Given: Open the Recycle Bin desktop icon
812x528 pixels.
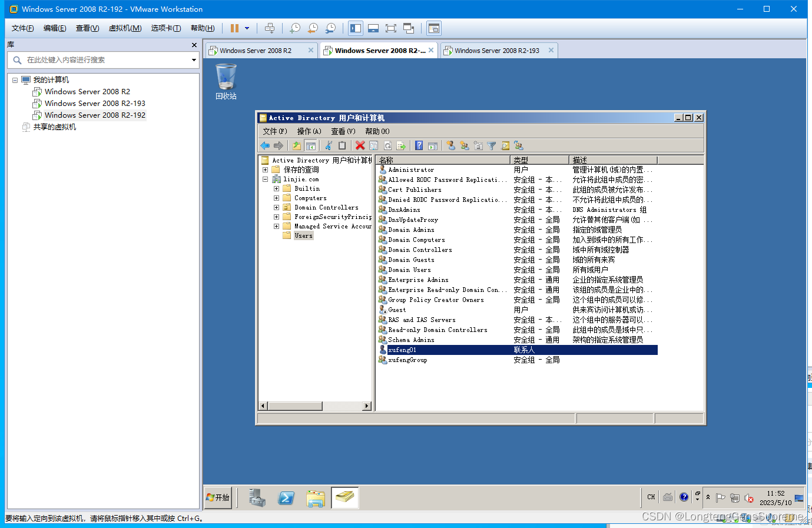Looking at the screenshot, I should pyautogui.click(x=226, y=82).
